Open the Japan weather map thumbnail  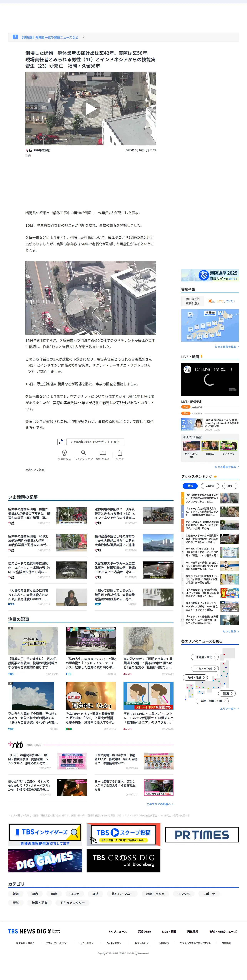pos(210,326)
